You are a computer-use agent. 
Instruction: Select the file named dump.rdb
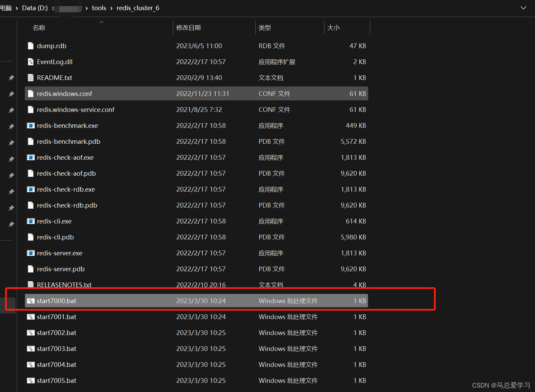coord(52,46)
